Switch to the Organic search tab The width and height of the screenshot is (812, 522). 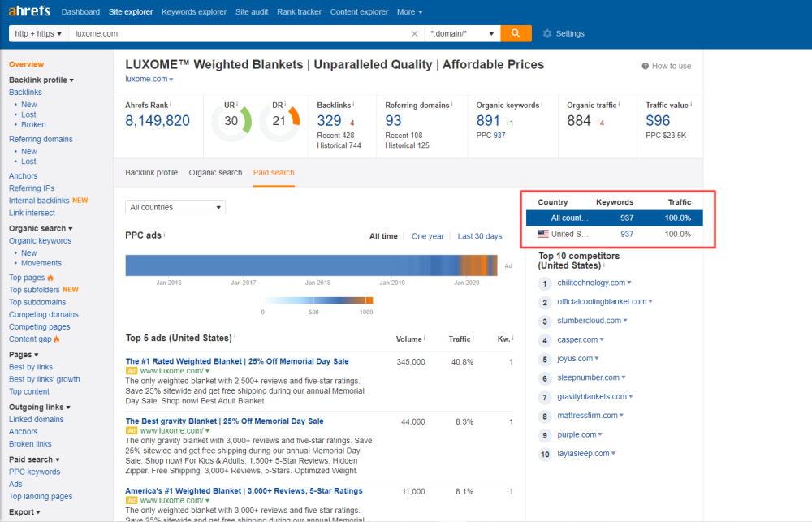click(x=215, y=173)
